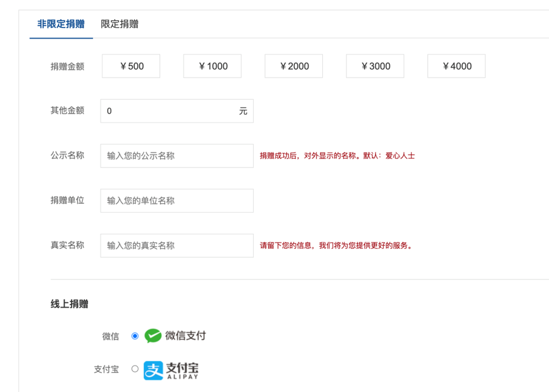Click the 元 unit suffix in amount field

click(243, 111)
